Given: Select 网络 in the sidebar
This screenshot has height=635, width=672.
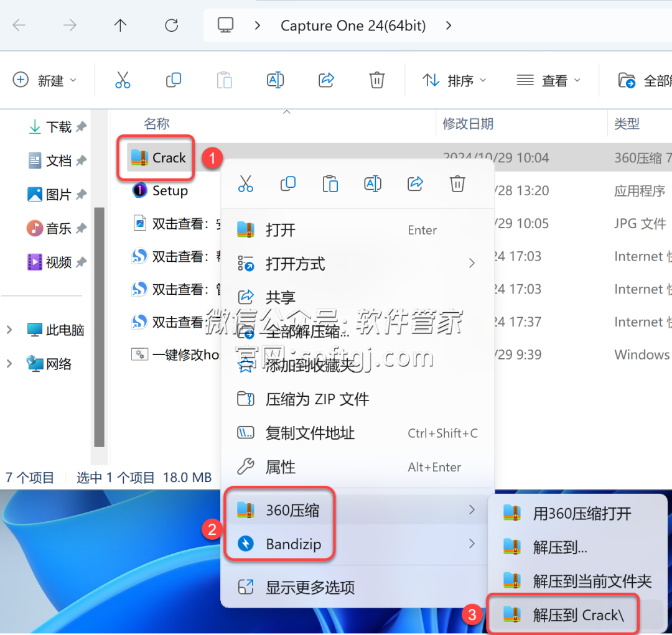Looking at the screenshot, I should click(49, 364).
